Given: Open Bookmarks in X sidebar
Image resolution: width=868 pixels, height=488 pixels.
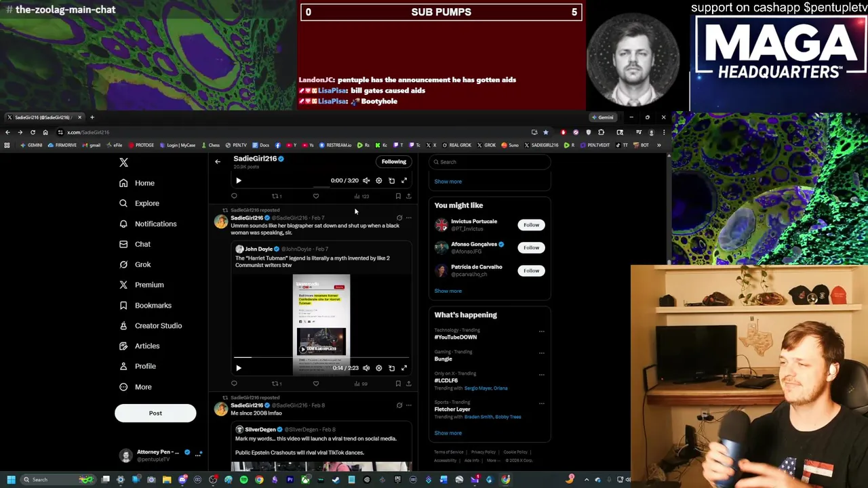Looking at the screenshot, I should pos(145,305).
